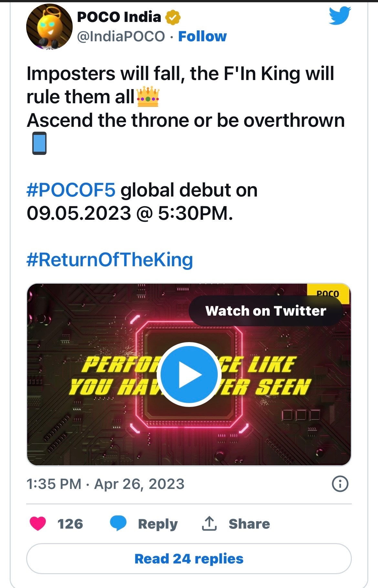Click the POCO logo on video thumbnail
The image size is (378, 588).
tap(328, 293)
